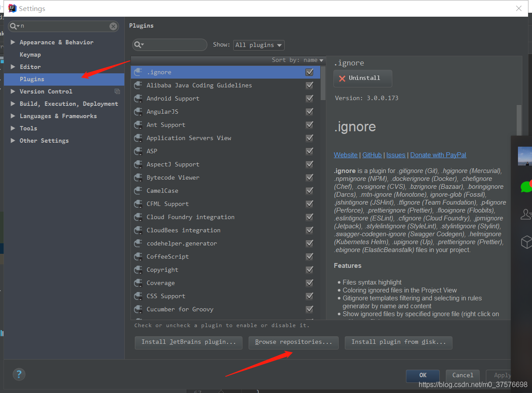Open the Issues link

click(x=396, y=155)
